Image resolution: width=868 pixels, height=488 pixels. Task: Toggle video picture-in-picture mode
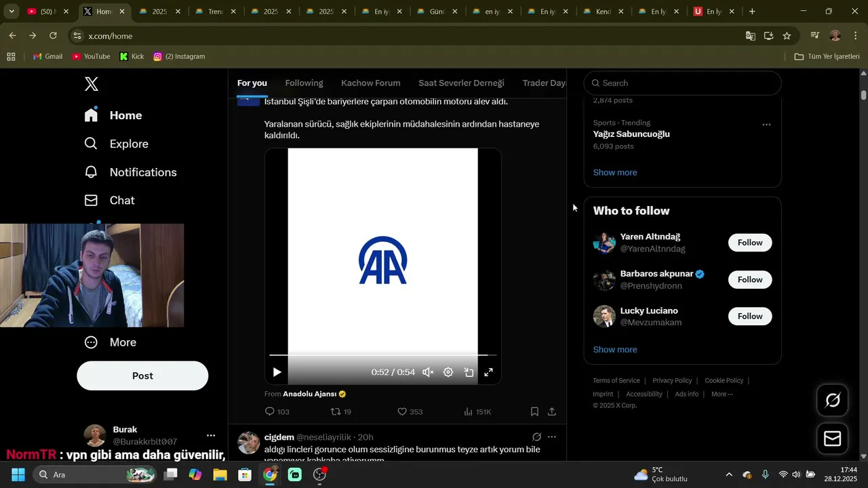(x=469, y=372)
